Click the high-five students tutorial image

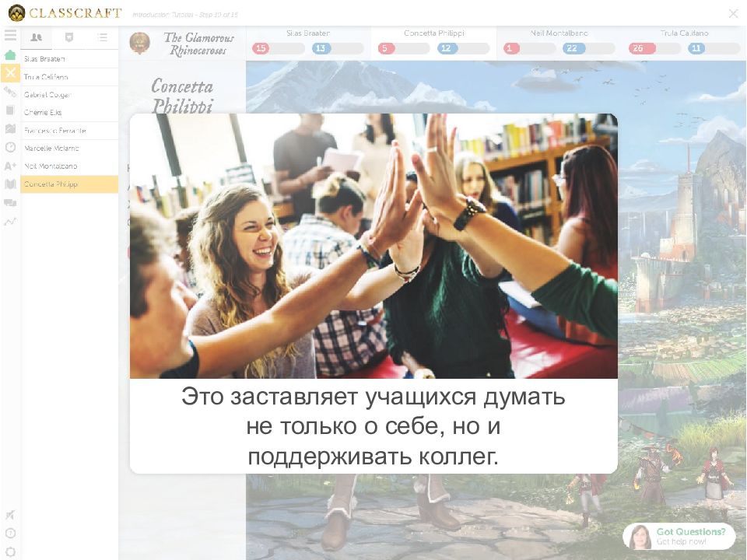coord(373,246)
